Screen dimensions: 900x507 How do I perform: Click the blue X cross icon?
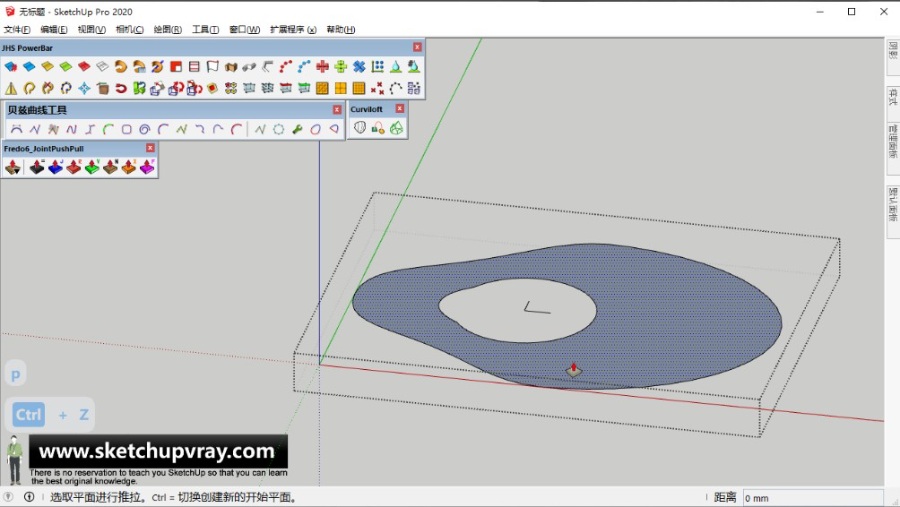tap(359, 67)
